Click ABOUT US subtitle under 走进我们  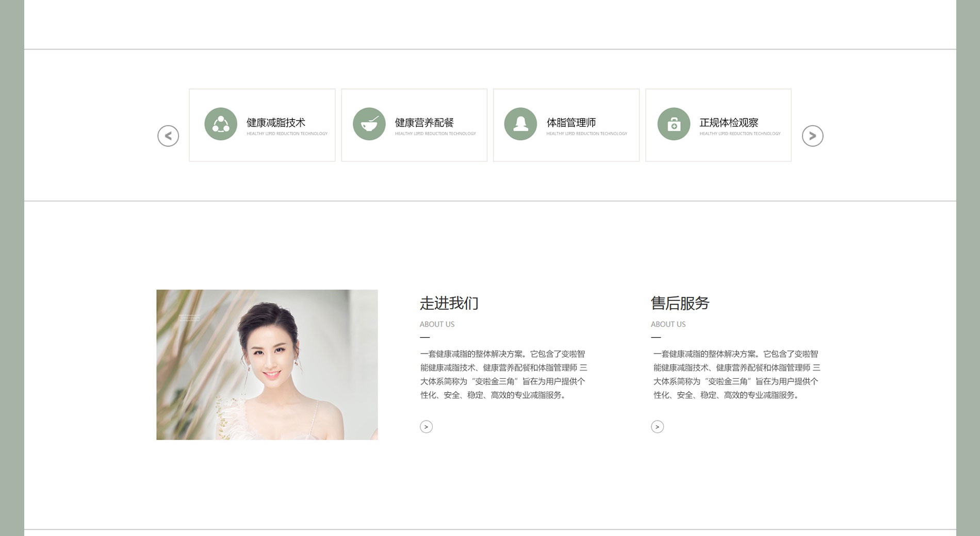437,324
